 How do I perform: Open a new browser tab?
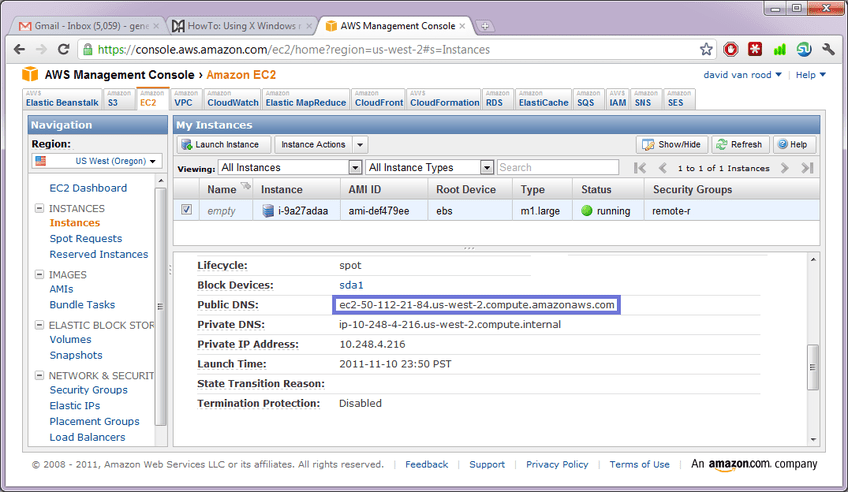485,26
